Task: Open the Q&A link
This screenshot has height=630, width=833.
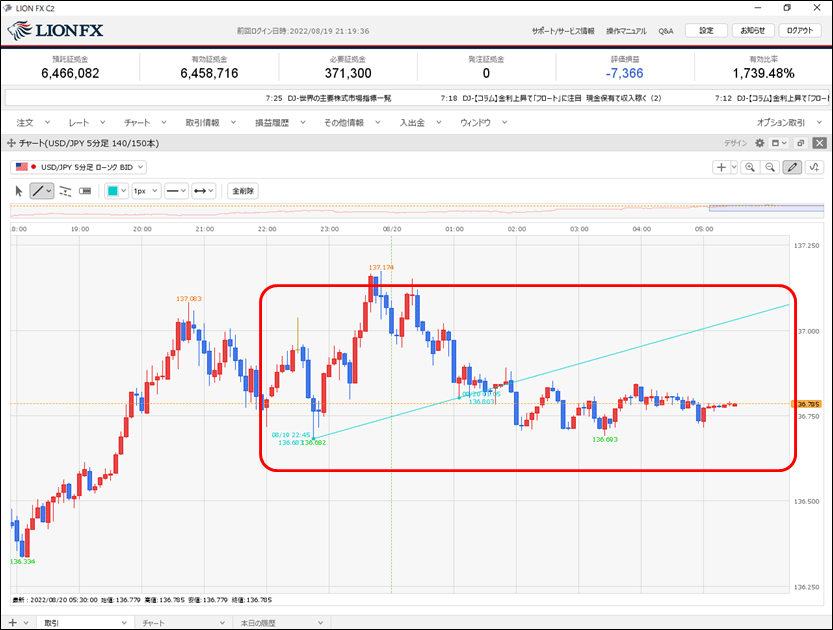Action: coord(666,31)
